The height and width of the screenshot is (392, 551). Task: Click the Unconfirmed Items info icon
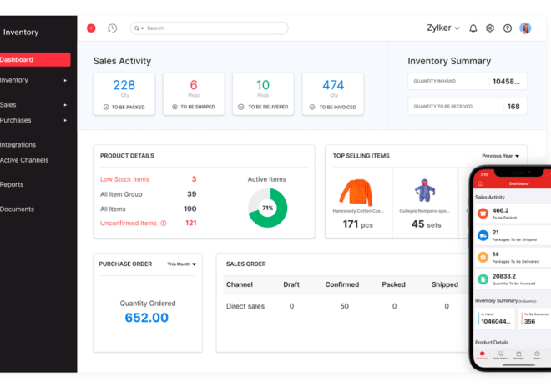pos(164,224)
